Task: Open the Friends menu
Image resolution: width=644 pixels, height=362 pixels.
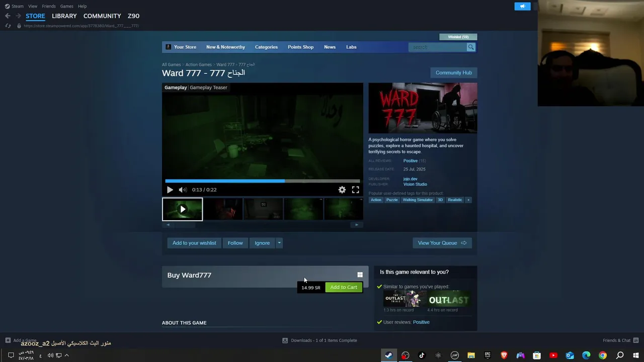Action: (x=49, y=6)
